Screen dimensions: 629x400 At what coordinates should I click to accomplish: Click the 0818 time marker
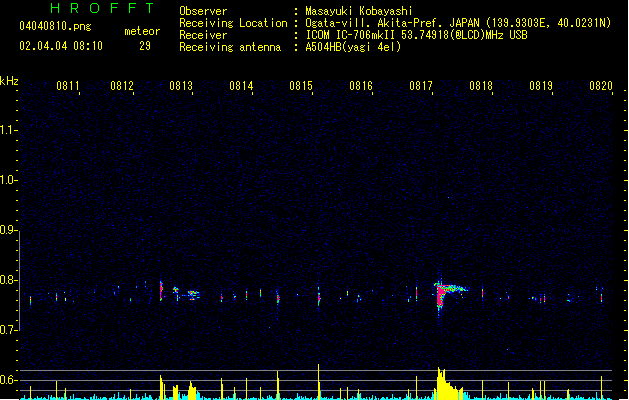(481, 86)
